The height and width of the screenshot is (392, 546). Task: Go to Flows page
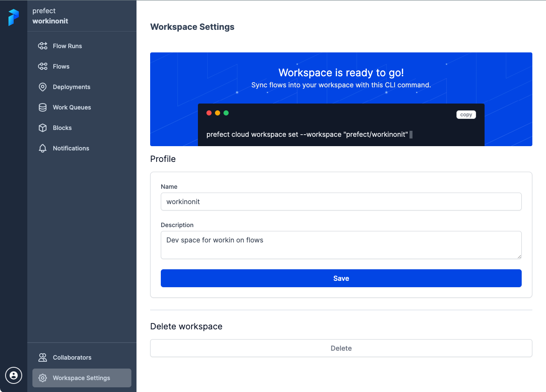[82, 66]
